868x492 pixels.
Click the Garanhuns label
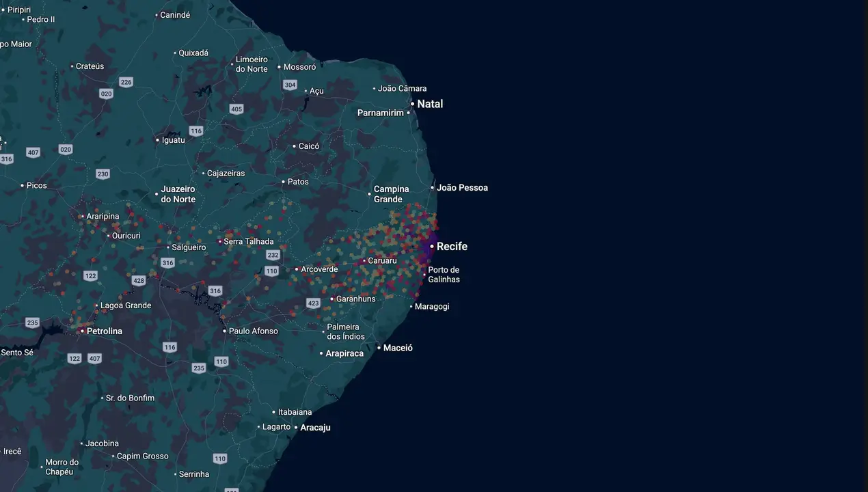point(356,299)
